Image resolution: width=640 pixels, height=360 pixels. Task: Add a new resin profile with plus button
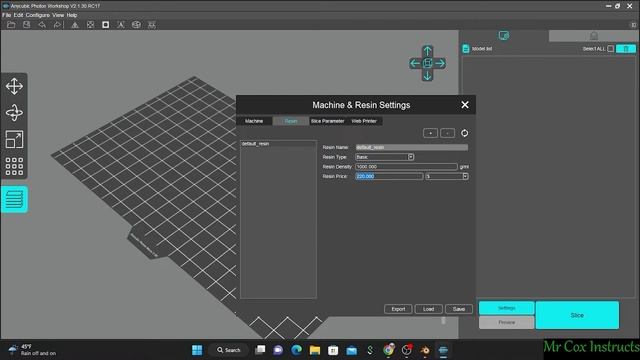pos(430,133)
